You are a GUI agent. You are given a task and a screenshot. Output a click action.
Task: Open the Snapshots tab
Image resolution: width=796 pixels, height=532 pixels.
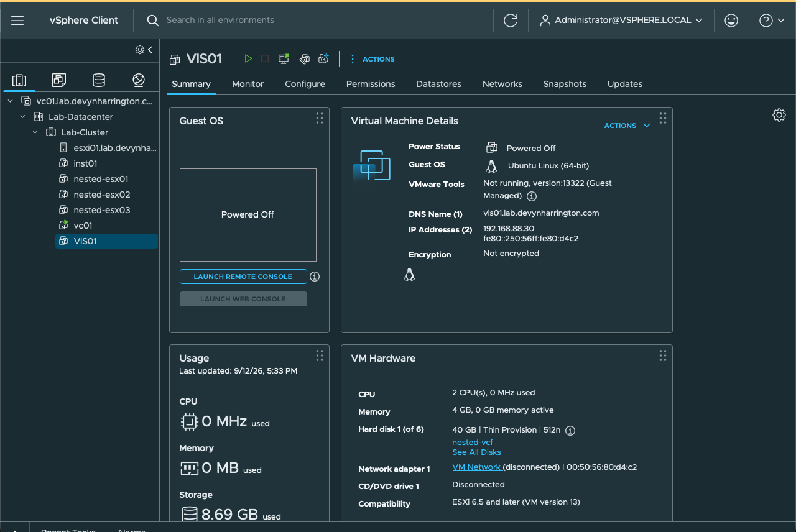565,84
